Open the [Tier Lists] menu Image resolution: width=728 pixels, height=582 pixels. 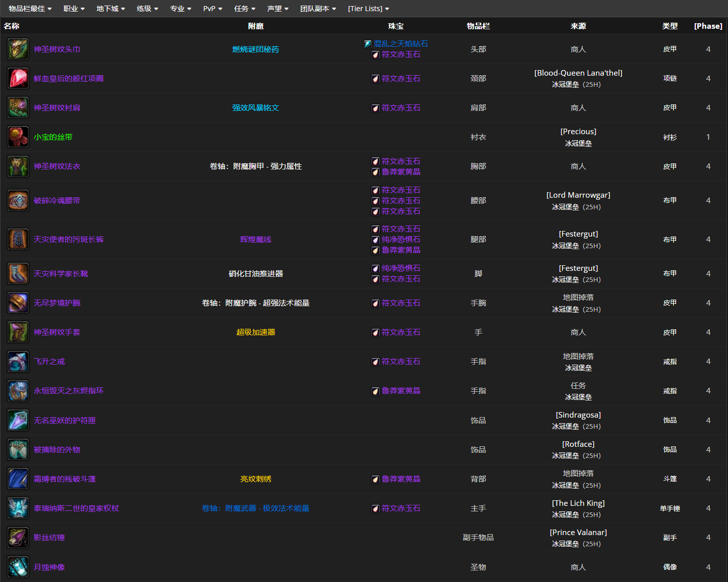(x=368, y=9)
